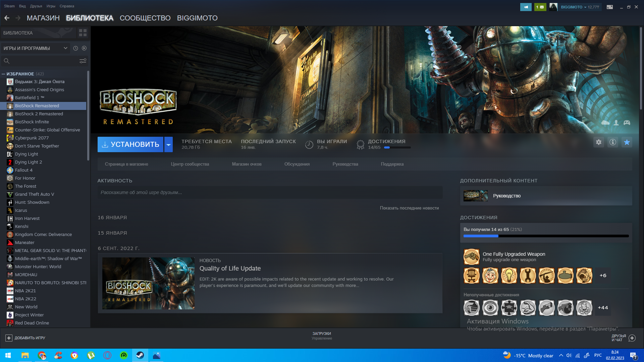The image size is (644, 362).
Task: Open Quality of Life Update news thumbnail
Action: click(x=148, y=284)
